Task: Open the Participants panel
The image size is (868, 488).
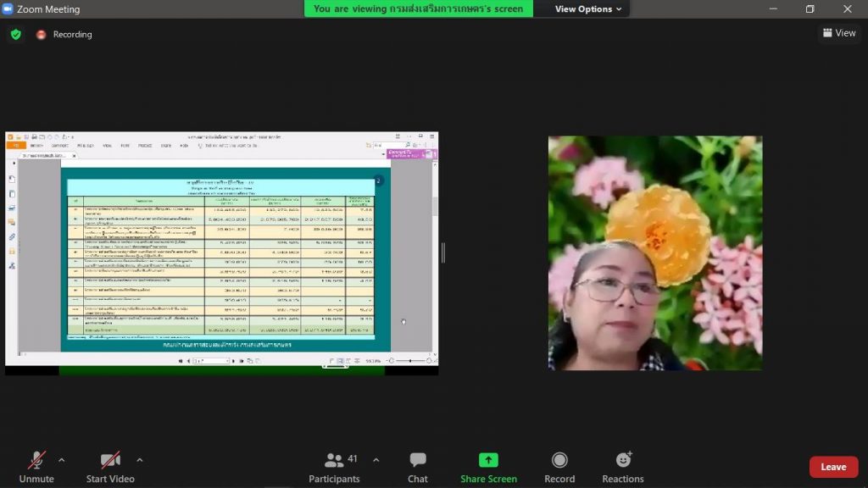Action: (334, 460)
